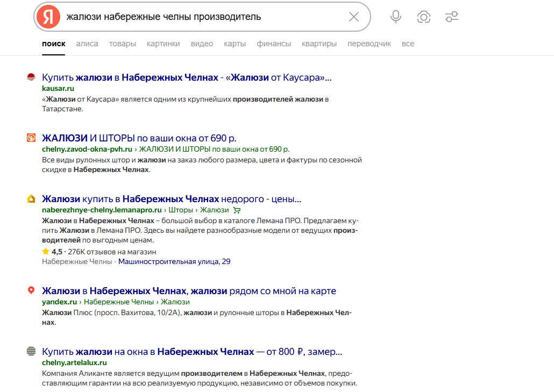554x392 pixels.
Task: Expand the все services tab
Action: [x=408, y=44]
